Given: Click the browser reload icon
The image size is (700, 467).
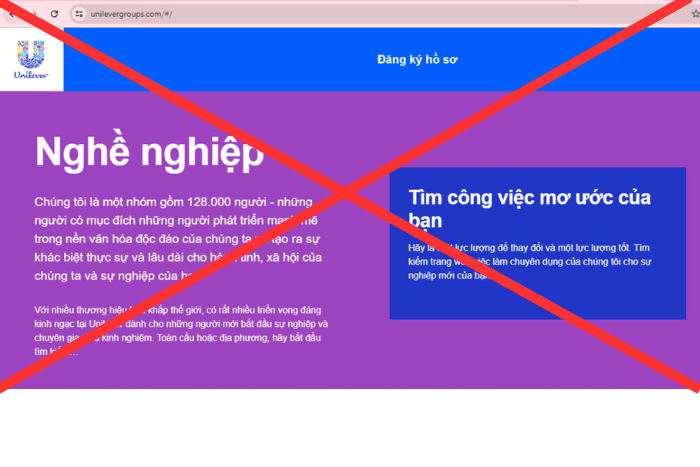Looking at the screenshot, I should [x=54, y=14].
